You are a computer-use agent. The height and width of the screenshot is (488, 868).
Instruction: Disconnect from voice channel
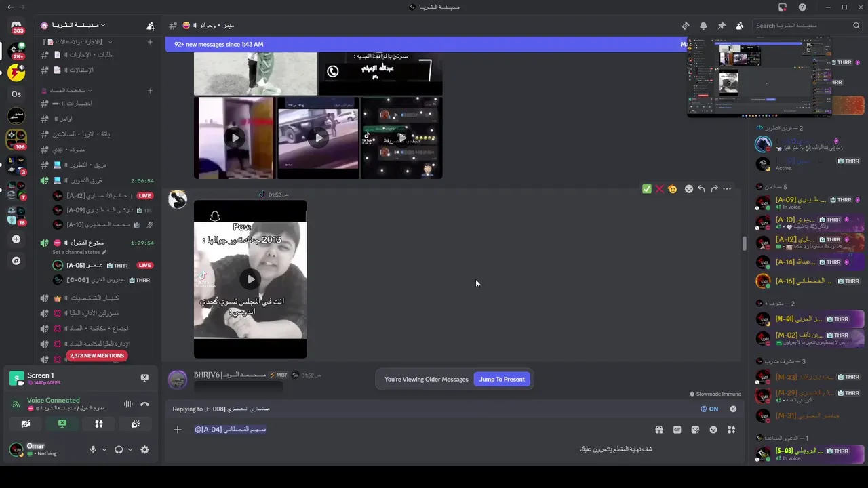[x=144, y=404]
